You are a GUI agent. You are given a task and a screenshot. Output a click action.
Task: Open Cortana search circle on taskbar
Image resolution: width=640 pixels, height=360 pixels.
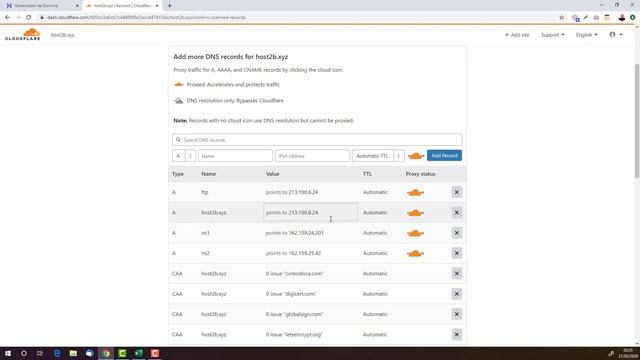click(24, 353)
